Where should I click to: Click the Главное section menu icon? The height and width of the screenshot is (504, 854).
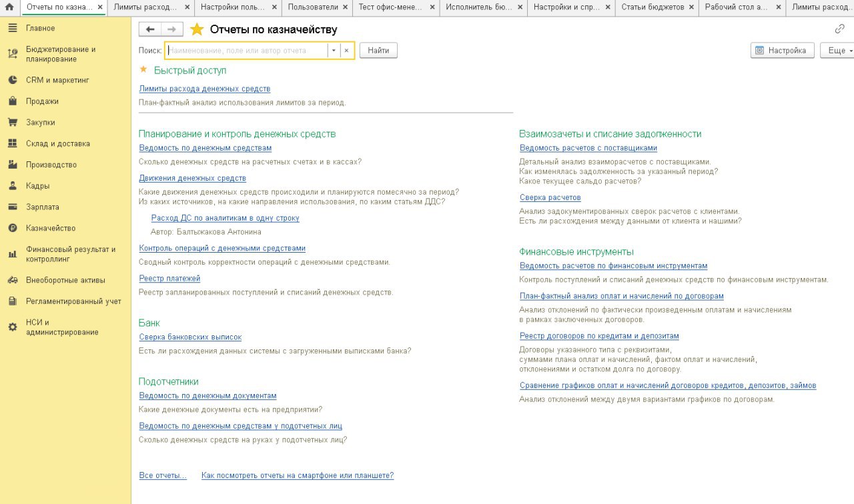pos(12,28)
